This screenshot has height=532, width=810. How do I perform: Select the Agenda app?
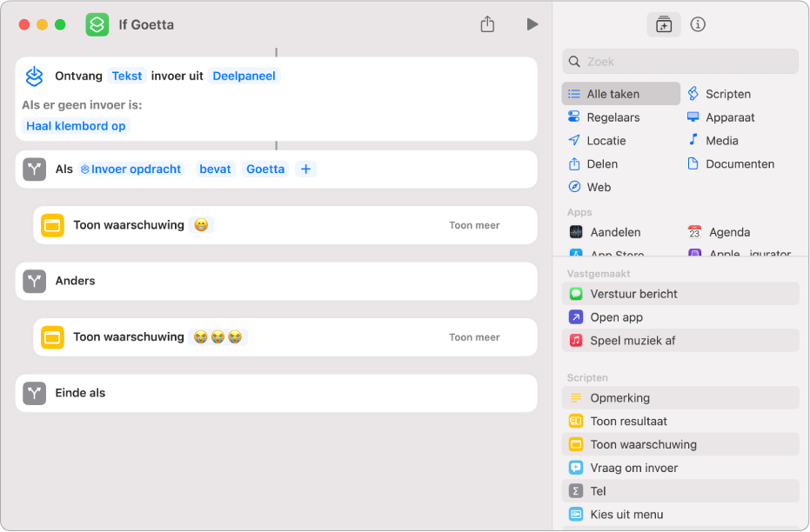coord(719,232)
